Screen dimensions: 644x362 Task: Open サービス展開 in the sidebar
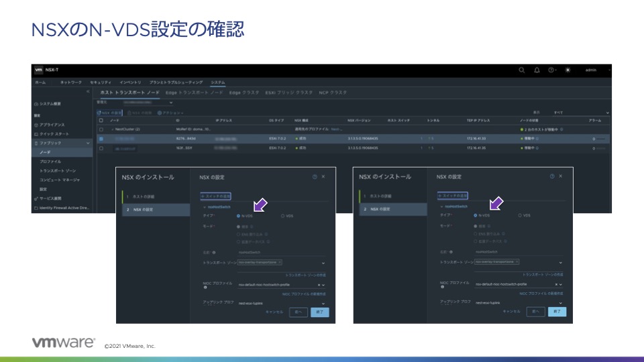click(48, 198)
